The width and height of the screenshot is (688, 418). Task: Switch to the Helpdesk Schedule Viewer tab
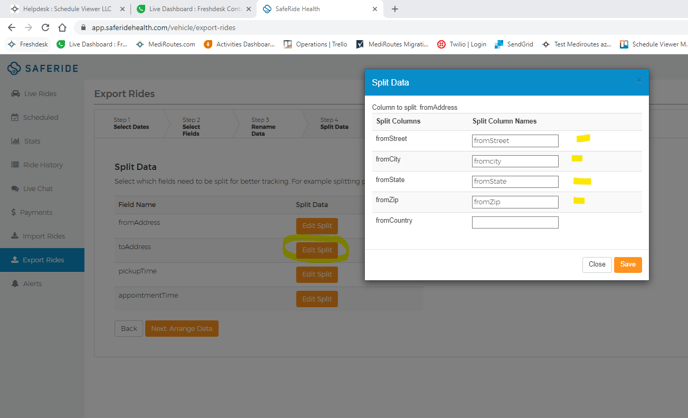(x=65, y=9)
